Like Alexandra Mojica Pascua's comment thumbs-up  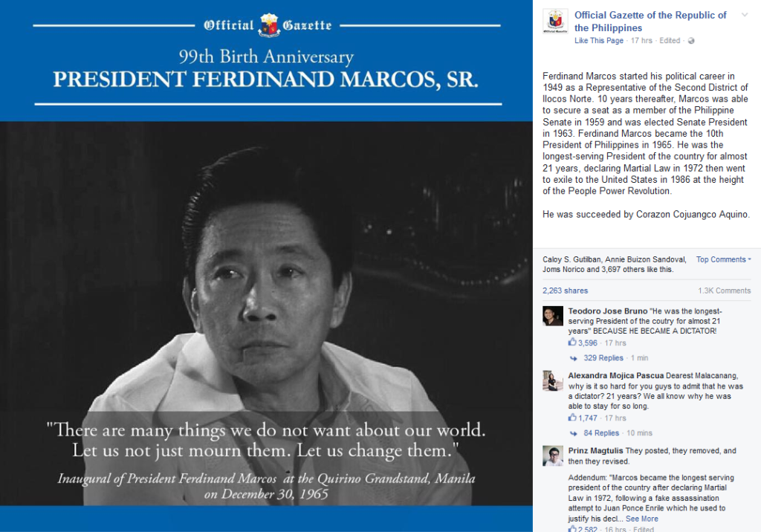[x=572, y=418]
